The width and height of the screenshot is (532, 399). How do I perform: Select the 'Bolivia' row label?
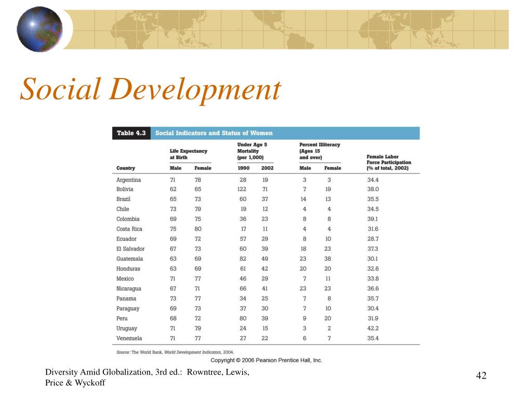pos(125,189)
